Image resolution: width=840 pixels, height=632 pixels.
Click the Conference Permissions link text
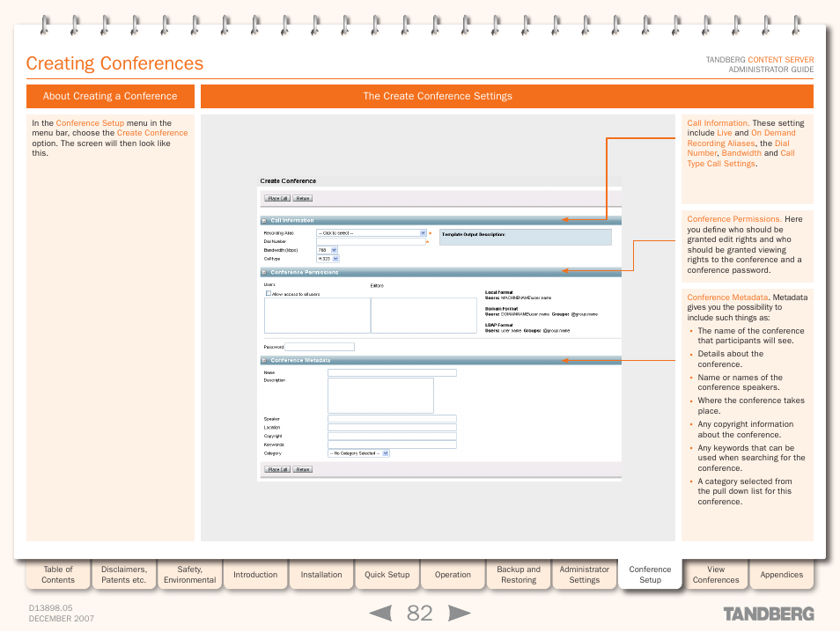tap(733, 219)
